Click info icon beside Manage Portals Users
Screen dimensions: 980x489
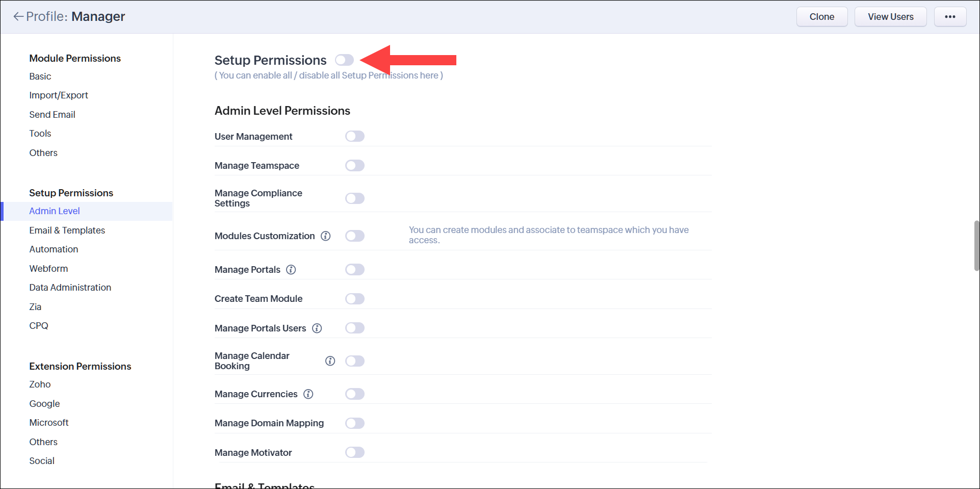click(x=317, y=328)
